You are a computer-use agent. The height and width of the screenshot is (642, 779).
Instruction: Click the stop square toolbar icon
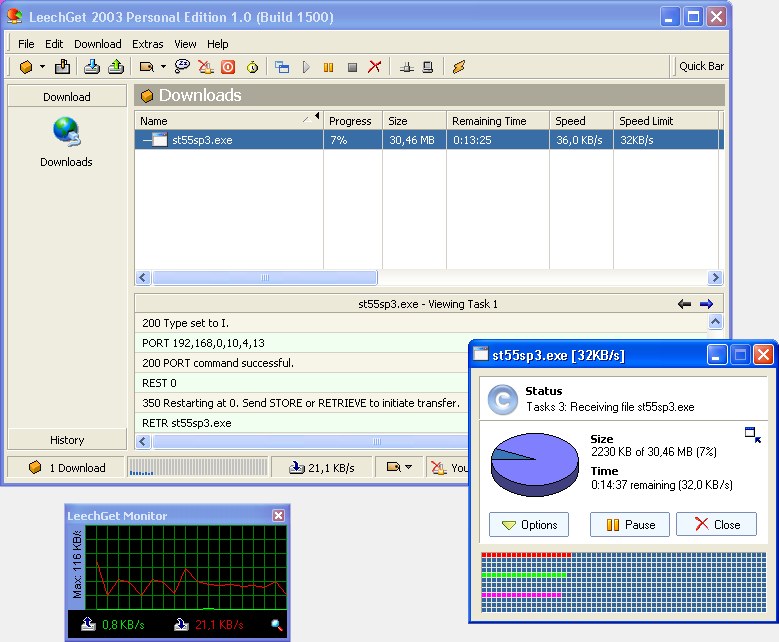[352, 67]
